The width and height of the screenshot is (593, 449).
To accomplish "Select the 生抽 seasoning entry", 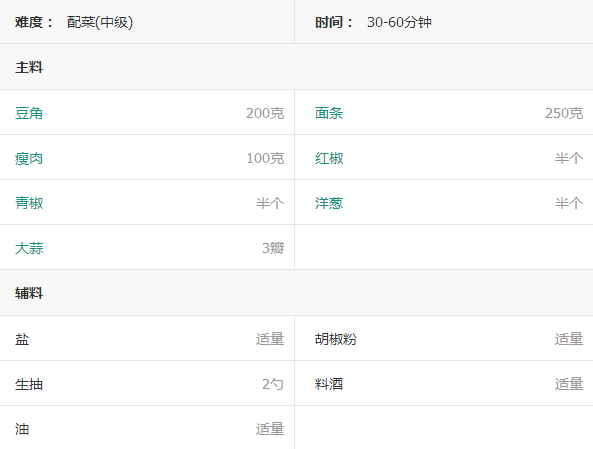I will click(29, 384).
